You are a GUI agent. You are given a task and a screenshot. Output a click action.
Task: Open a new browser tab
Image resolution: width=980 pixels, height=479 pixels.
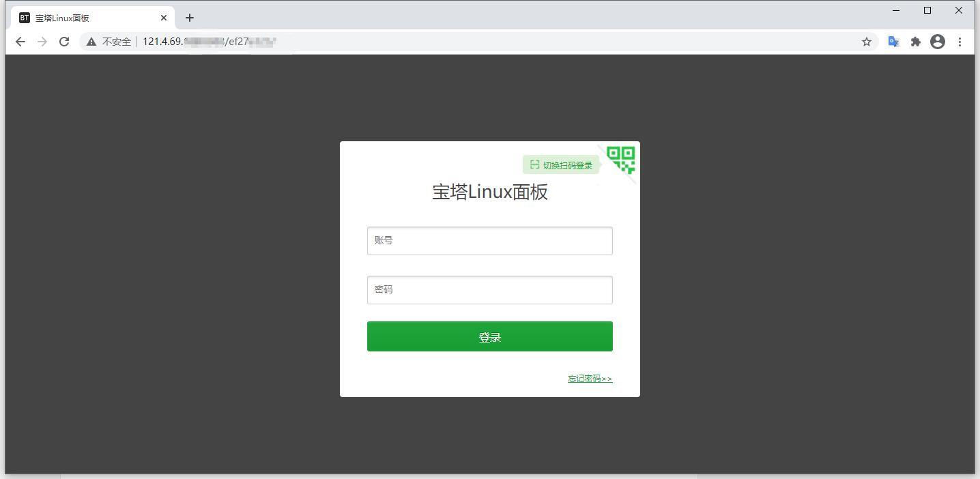[190, 18]
